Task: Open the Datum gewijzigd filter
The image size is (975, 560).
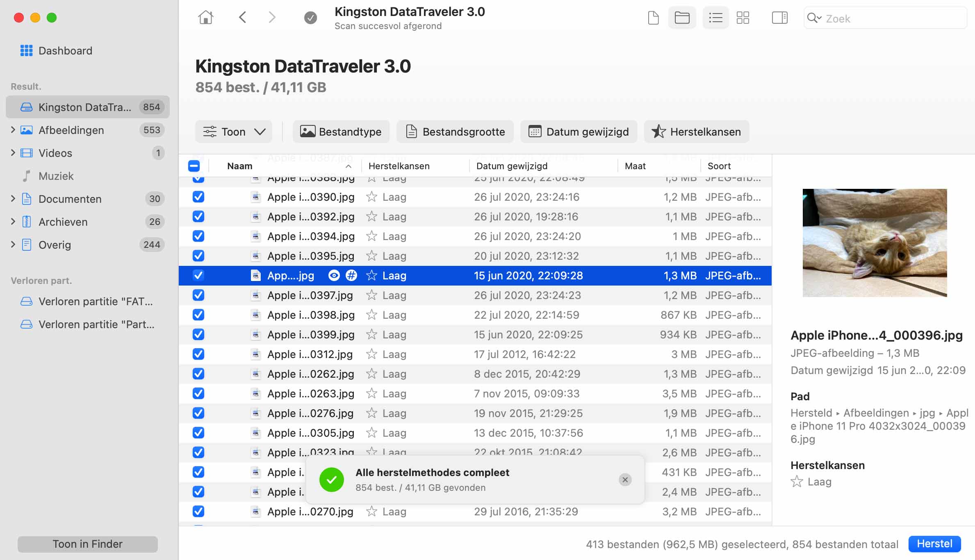Action: point(579,131)
